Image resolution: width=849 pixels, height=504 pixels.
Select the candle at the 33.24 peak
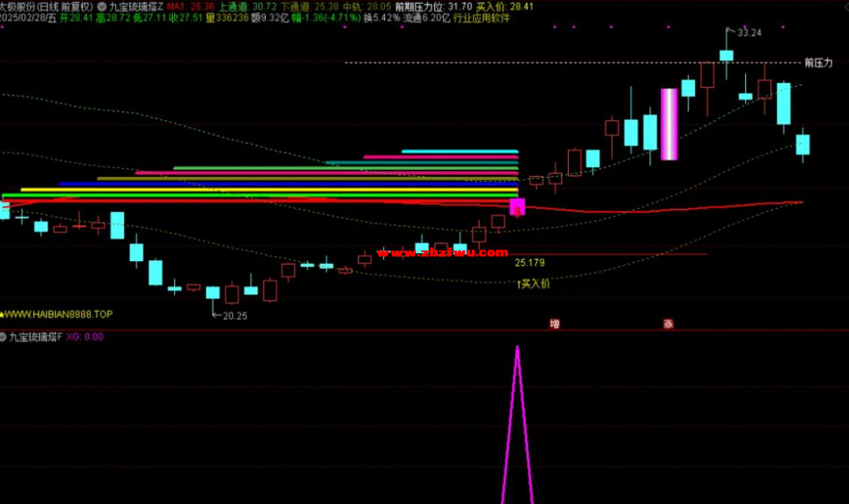[x=726, y=55]
